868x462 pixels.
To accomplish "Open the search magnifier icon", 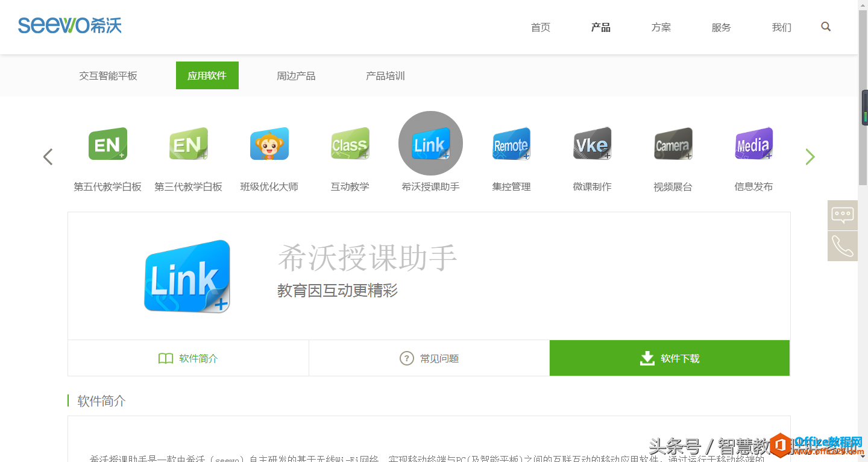I will pyautogui.click(x=826, y=27).
